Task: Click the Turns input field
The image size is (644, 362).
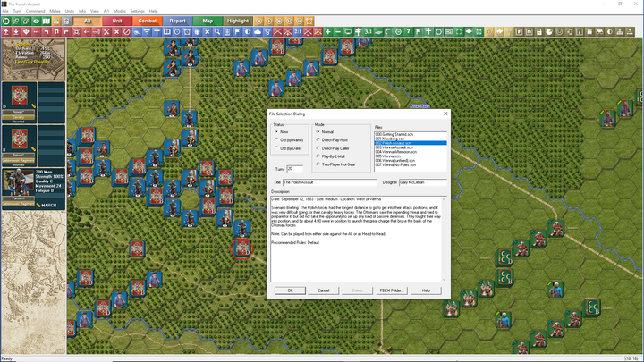Action: point(294,169)
